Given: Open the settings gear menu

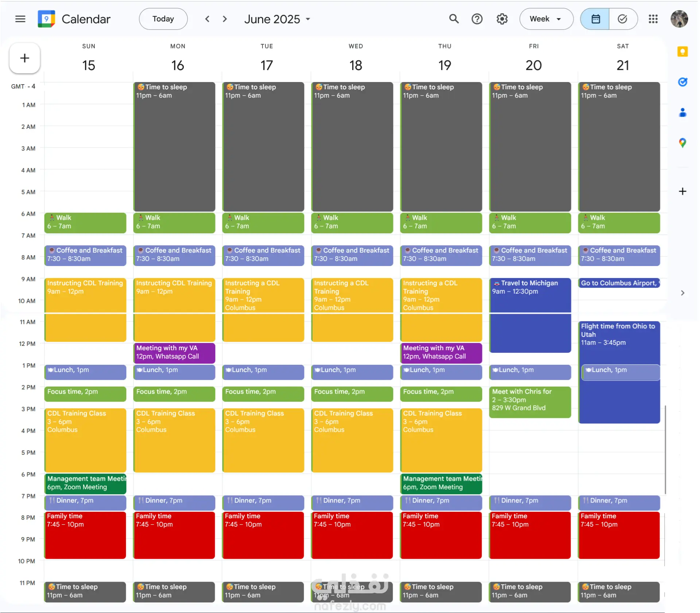Looking at the screenshot, I should [x=502, y=19].
